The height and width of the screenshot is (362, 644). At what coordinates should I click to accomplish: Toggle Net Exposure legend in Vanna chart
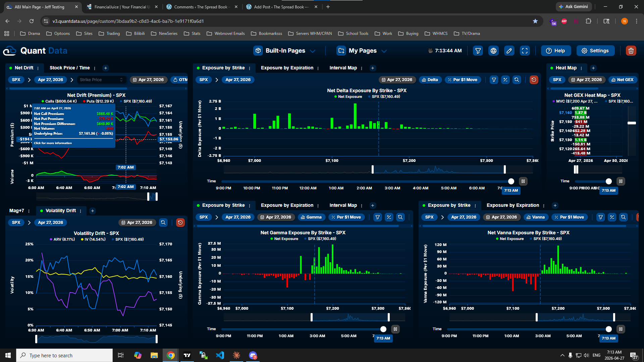509,239
